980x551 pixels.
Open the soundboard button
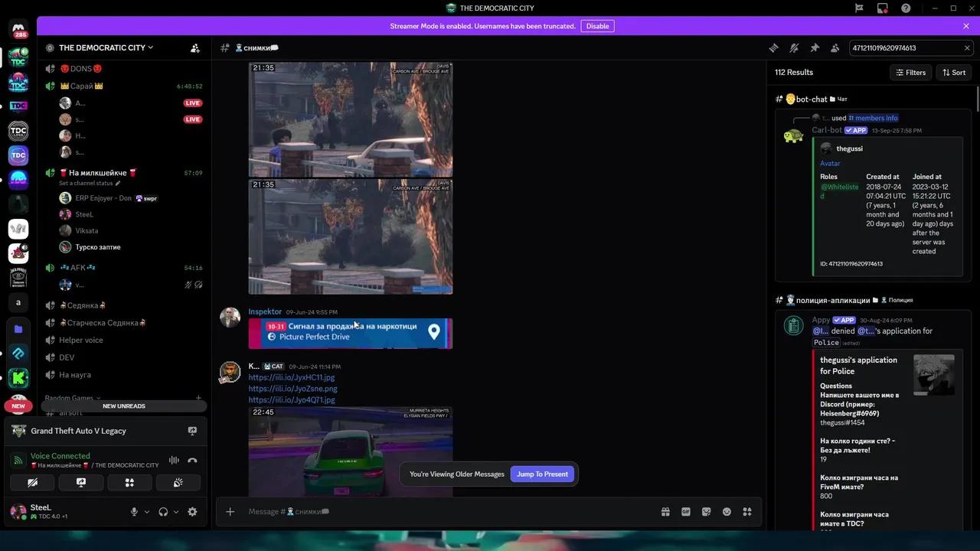point(178,483)
